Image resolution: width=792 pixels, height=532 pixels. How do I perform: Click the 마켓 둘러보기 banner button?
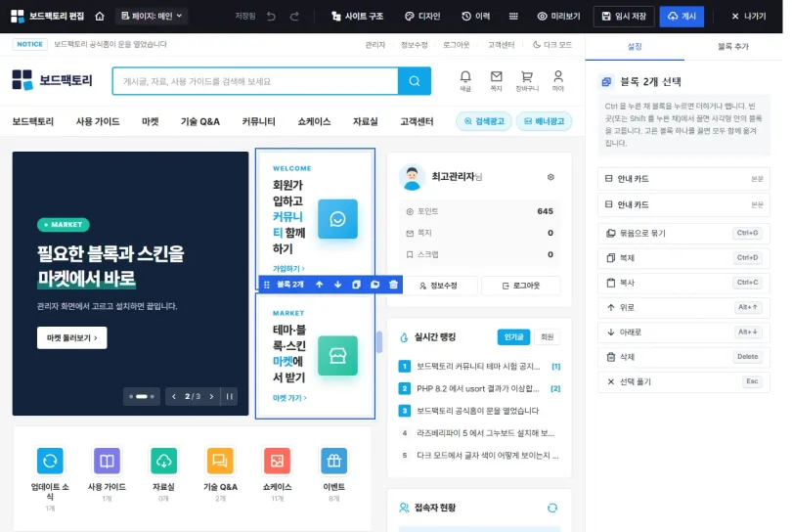click(71, 337)
